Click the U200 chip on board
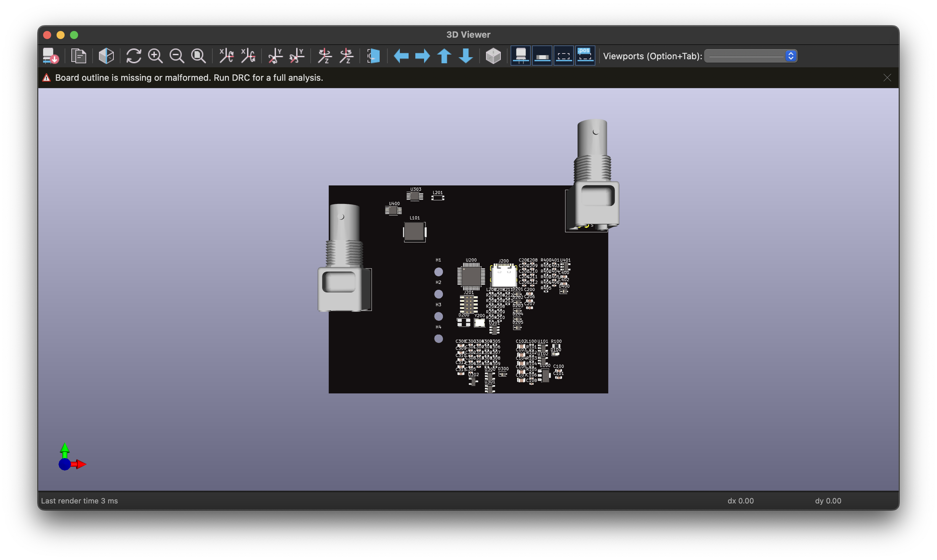This screenshot has height=560, width=937. 471,276
